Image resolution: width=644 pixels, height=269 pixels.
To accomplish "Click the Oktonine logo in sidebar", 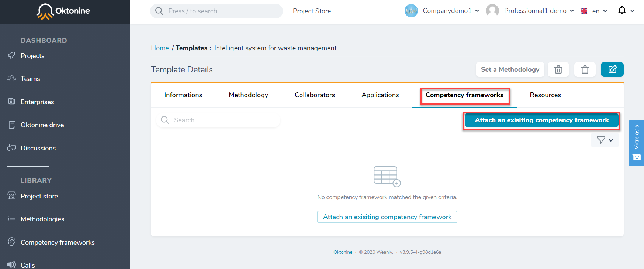I will click(x=63, y=11).
